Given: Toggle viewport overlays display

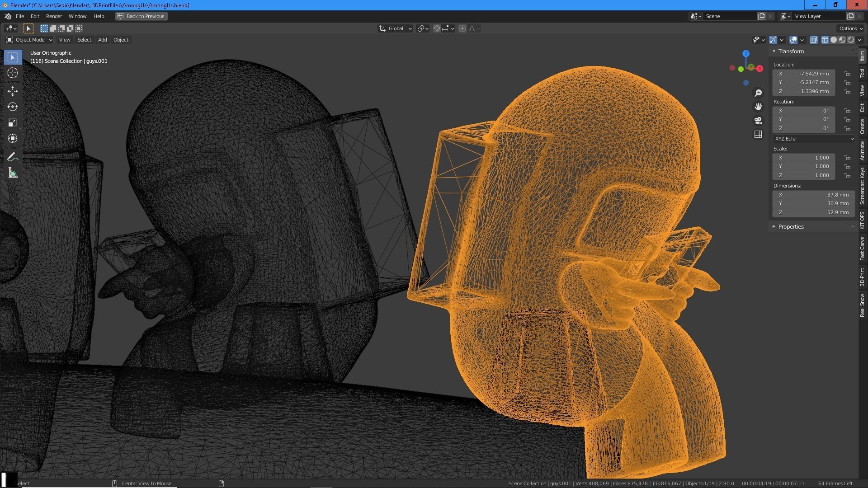Looking at the screenshot, I should click(x=793, y=40).
